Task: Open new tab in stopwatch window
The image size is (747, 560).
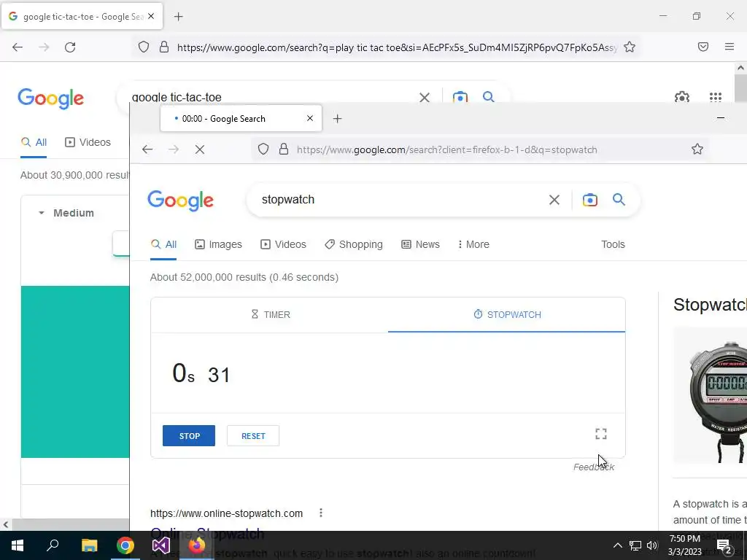Action: [337, 119]
